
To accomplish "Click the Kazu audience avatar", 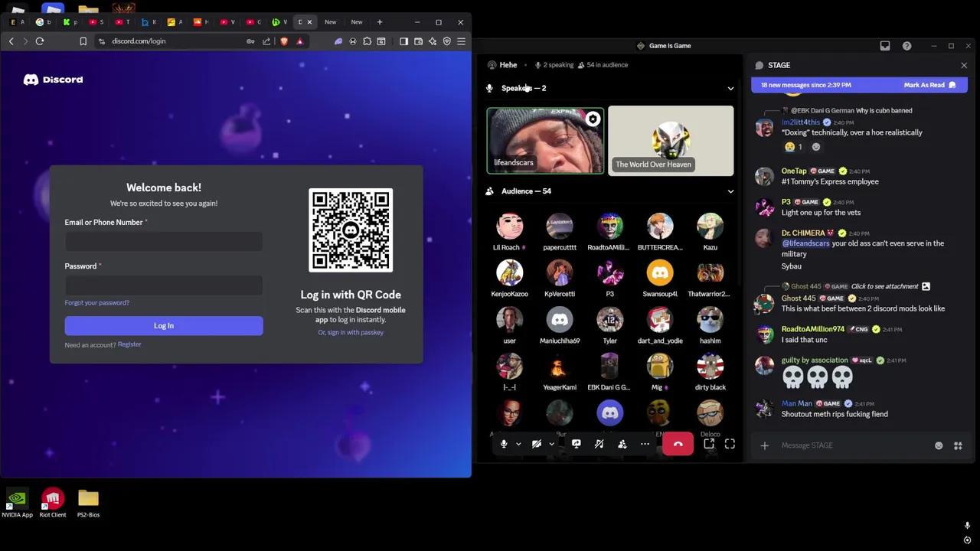I will tap(710, 227).
